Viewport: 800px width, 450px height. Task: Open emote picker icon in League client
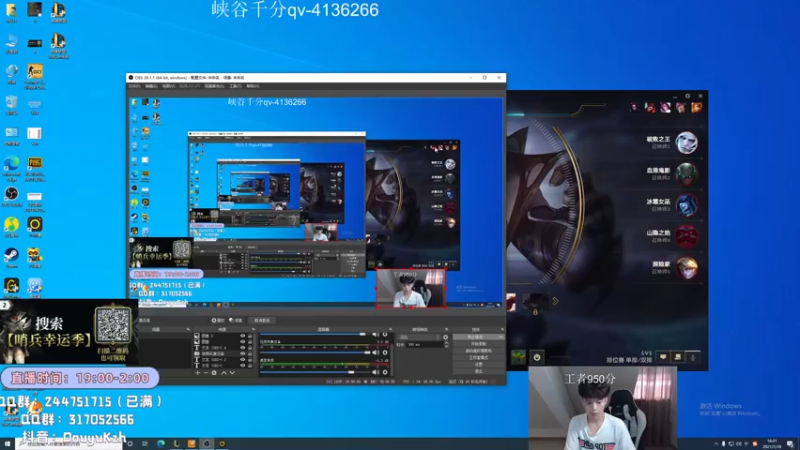pos(537,357)
